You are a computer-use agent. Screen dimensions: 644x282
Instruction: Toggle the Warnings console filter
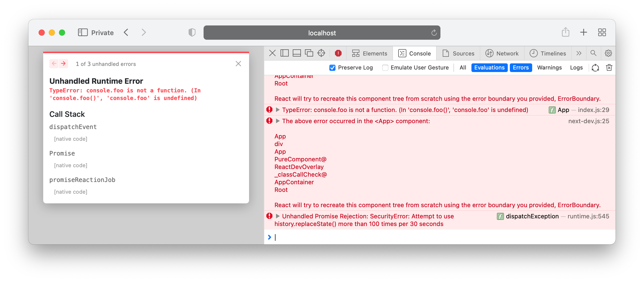pos(549,67)
